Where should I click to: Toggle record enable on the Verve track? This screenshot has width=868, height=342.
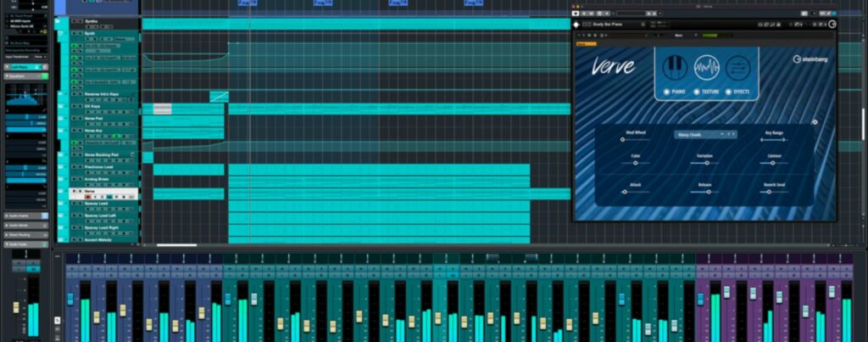click(x=87, y=197)
